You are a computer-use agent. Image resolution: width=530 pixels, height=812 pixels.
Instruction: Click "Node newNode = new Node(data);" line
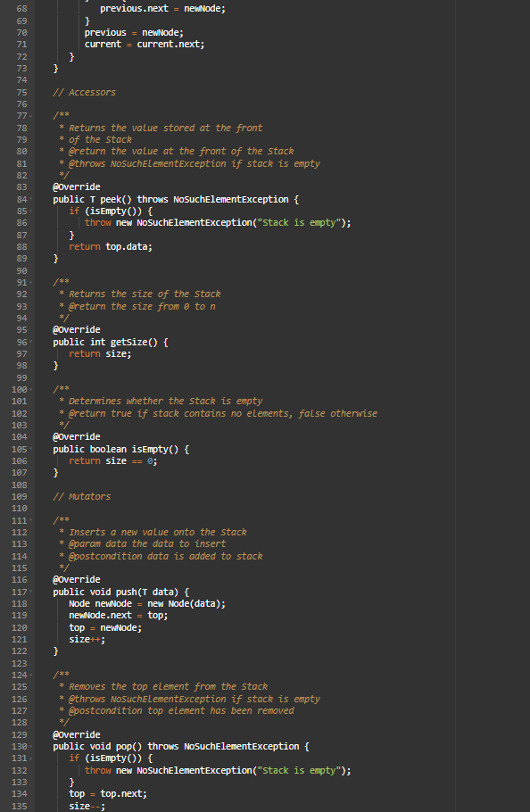pos(147,604)
